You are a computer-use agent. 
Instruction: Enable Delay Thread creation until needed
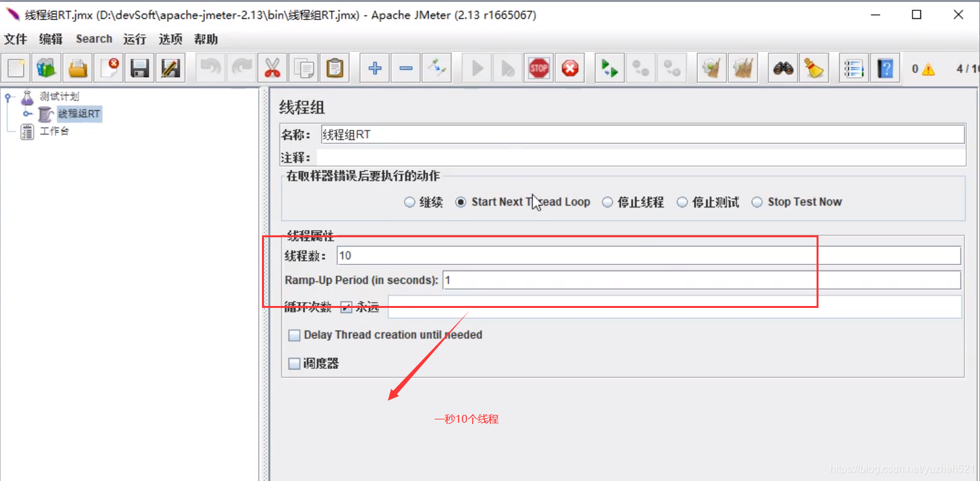point(294,335)
